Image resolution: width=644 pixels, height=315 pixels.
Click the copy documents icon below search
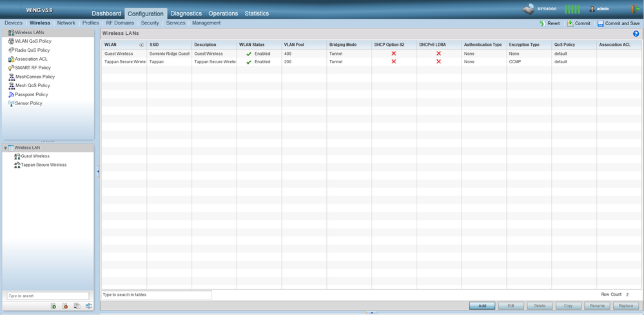(x=77, y=306)
